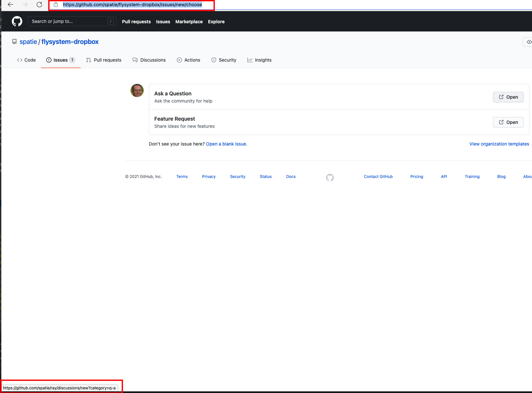This screenshot has width=532, height=393.
Task: Click the 'Feature Request' heading
Action: (x=174, y=119)
